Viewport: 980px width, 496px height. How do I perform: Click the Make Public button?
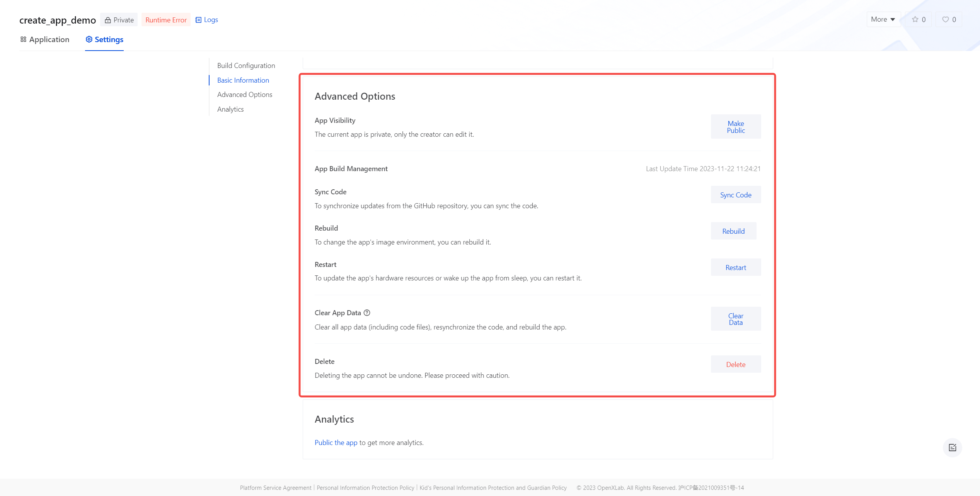[735, 127]
